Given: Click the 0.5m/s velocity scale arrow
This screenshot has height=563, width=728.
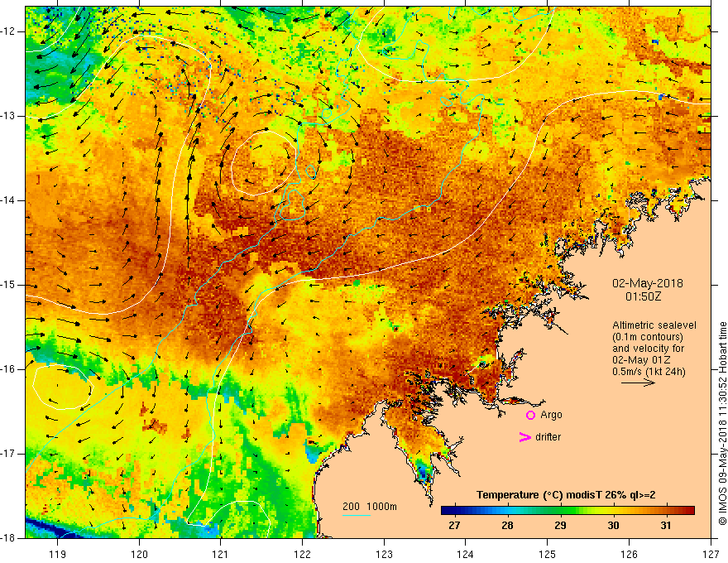Looking at the screenshot, I should coord(638,383).
